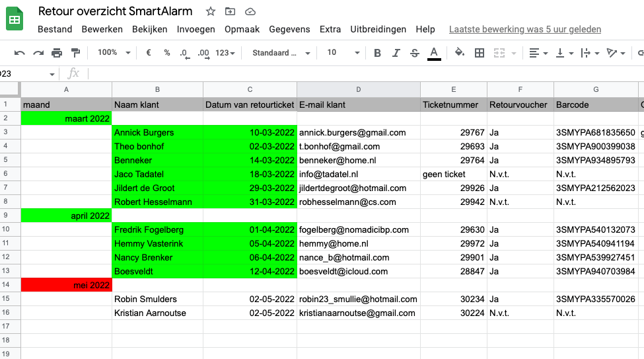Select the green 'maart 2022' cell
Viewport: 644px width, 359px height.
(x=66, y=118)
